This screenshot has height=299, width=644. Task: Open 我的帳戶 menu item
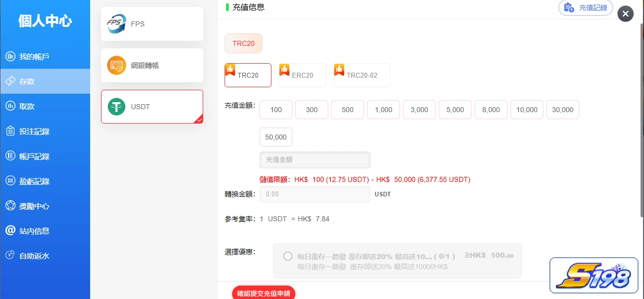[45, 56]
